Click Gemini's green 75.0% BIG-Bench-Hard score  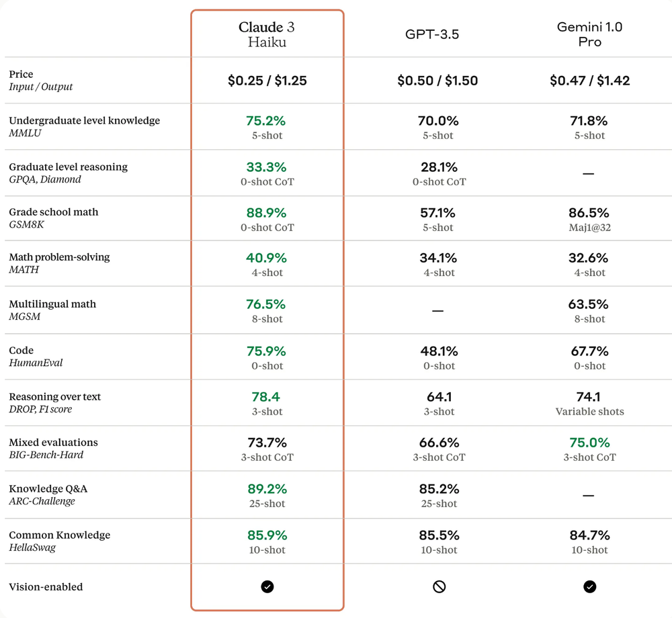(x=589, y=443)
